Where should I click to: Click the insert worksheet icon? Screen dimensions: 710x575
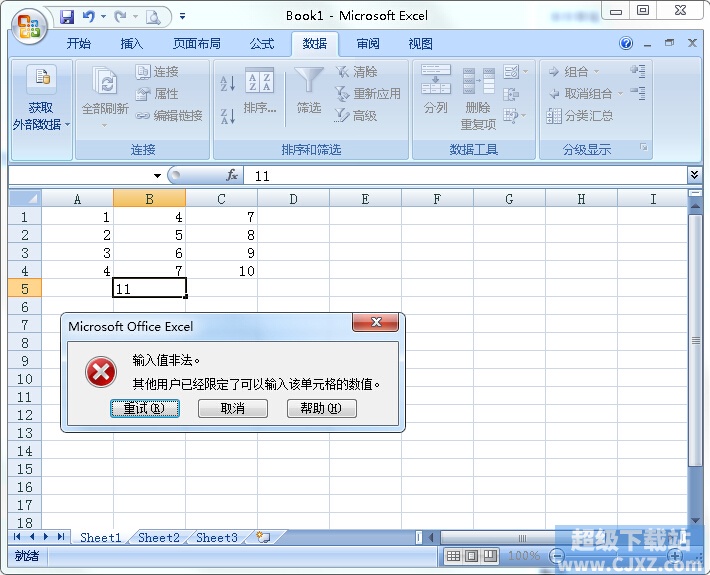tap(263, 537)
